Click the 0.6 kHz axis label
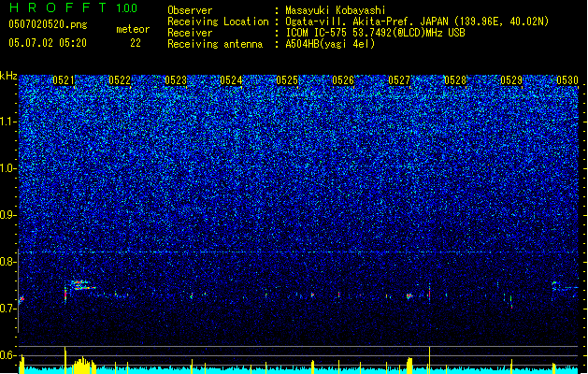588x374 pixels. click(x=8, y=355)
